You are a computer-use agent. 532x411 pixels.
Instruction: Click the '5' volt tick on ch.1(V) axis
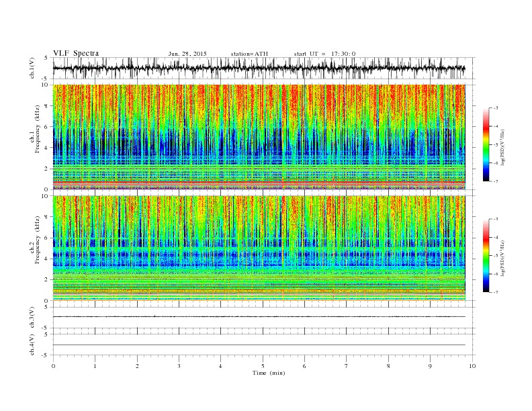coord(46,58)
